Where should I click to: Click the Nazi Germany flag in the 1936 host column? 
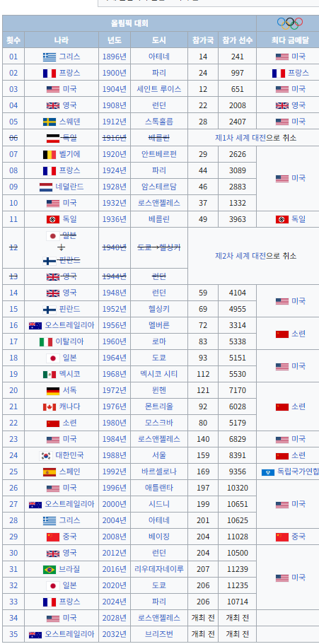pos(53,219)
